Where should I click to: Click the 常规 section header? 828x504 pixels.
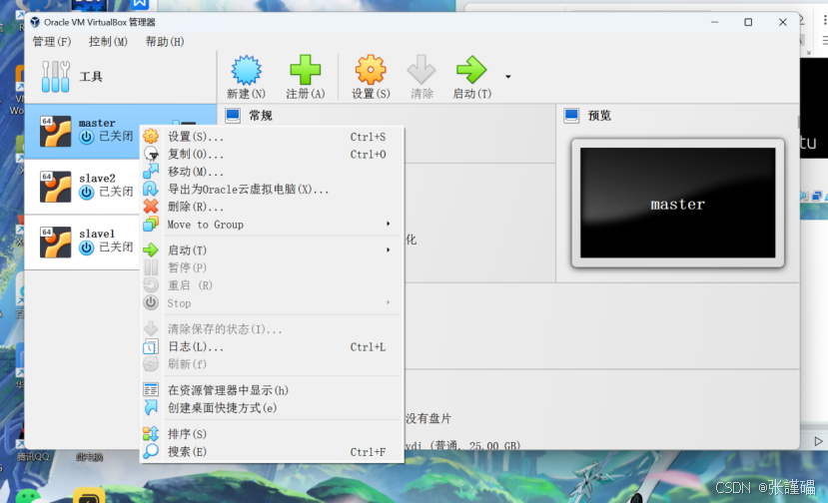(x=261, y=116)
